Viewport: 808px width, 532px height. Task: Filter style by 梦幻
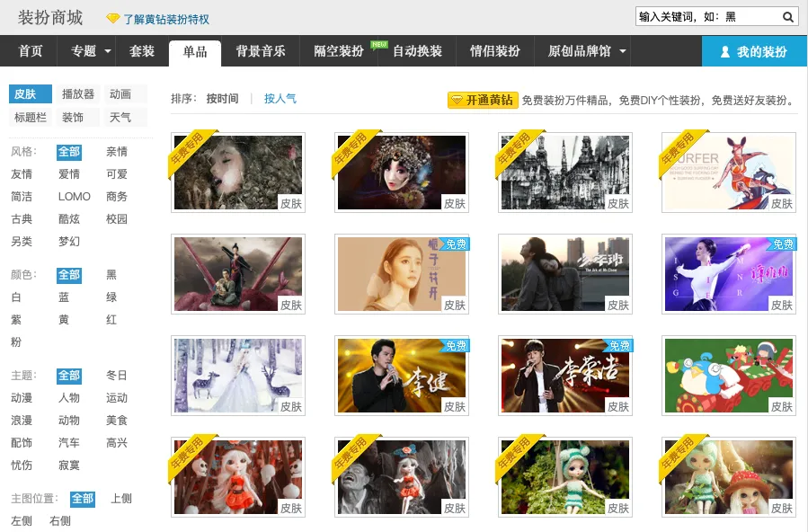[x=69, y=242]
